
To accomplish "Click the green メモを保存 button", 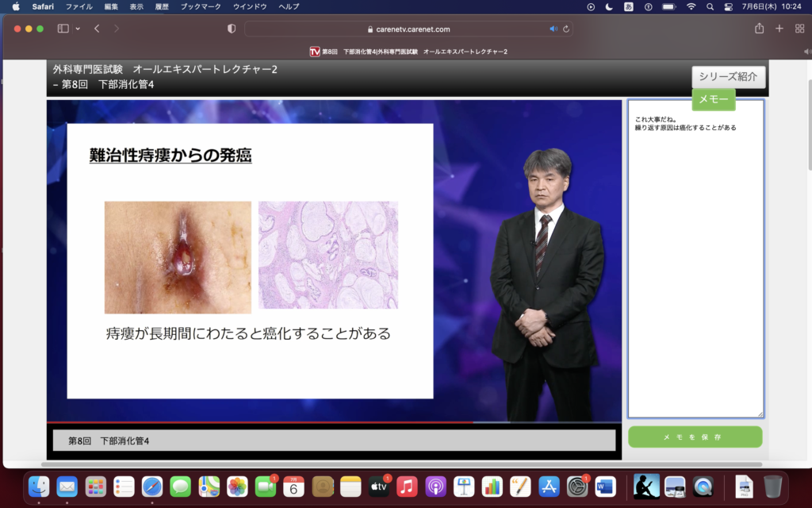I will pos(695,437).
